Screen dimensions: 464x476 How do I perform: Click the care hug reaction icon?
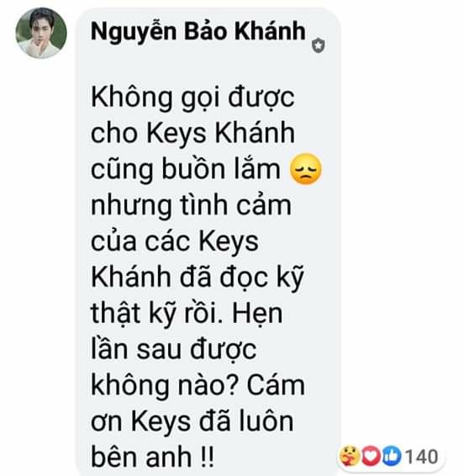point(350,456)
